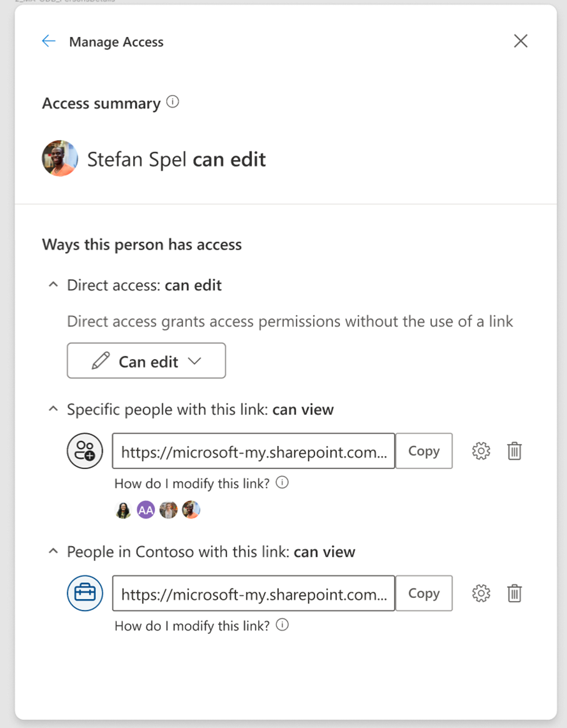Viewport: 567px width, 728px height.
Task: Copy the Specific people sharing link
Action: pos(424,451)
